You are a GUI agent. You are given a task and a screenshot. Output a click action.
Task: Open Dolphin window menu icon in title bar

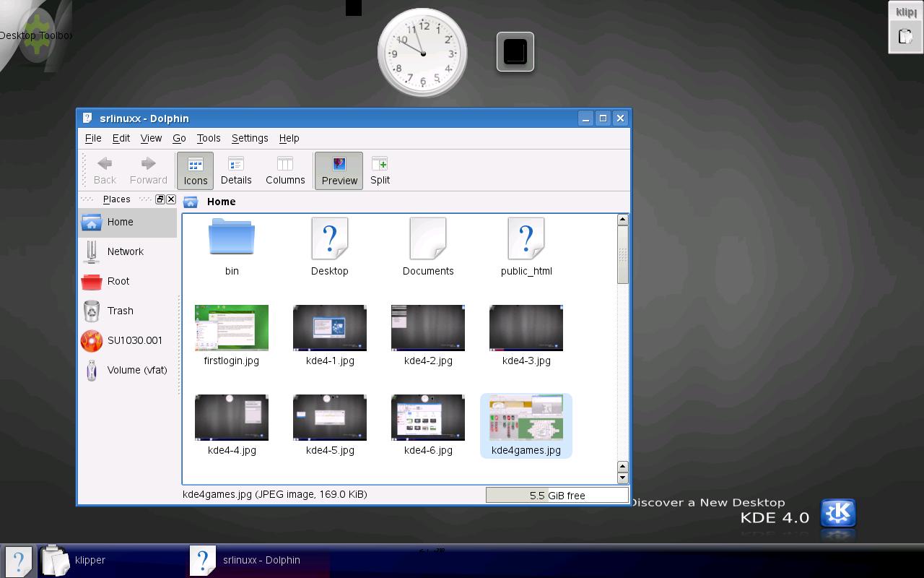87,118
